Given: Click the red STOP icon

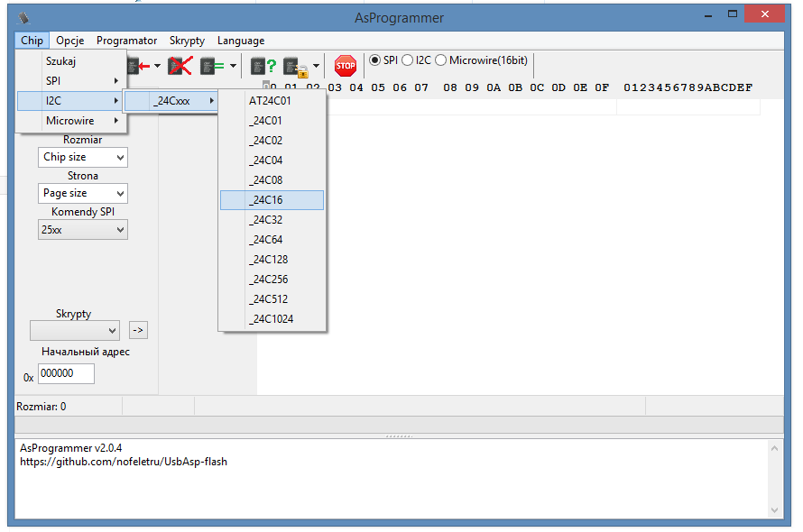Looking at the screenshot, I should click(x=346, y=66).
